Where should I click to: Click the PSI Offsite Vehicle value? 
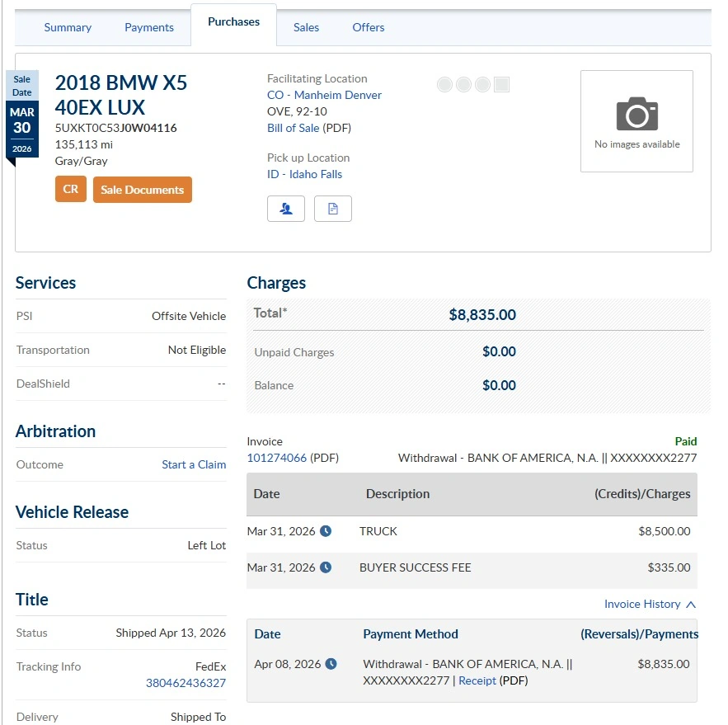pos(189,316)
